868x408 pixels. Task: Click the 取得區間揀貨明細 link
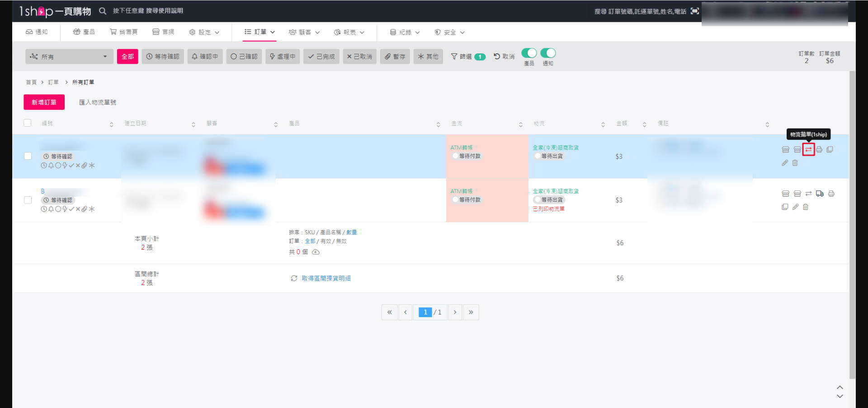click(325, 278)
